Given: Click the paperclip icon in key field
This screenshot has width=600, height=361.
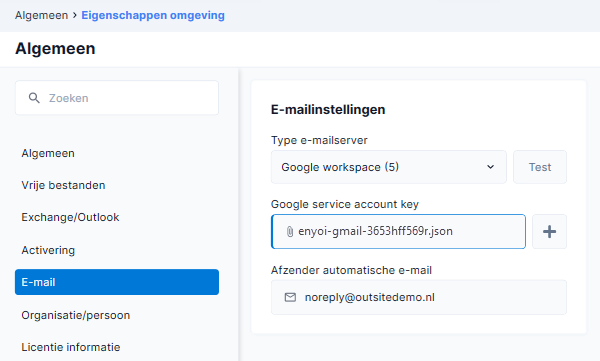Looking at the screenshot, I should (290, 231).
